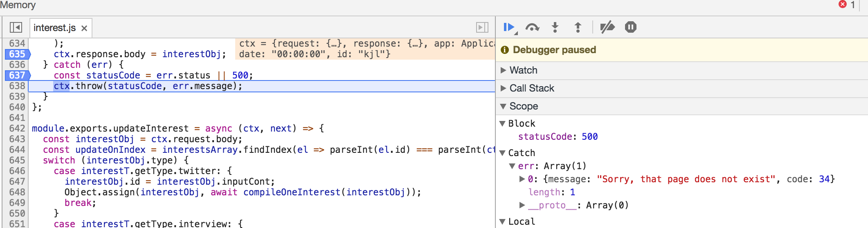Step into the next function call
The image size is (868, 228).
[x=555, y=27]
